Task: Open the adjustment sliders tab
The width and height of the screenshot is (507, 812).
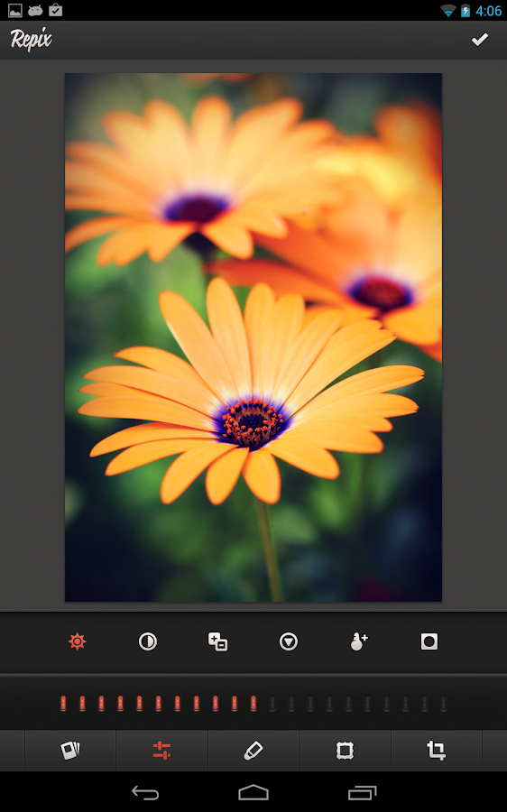Action: (161, 751)
